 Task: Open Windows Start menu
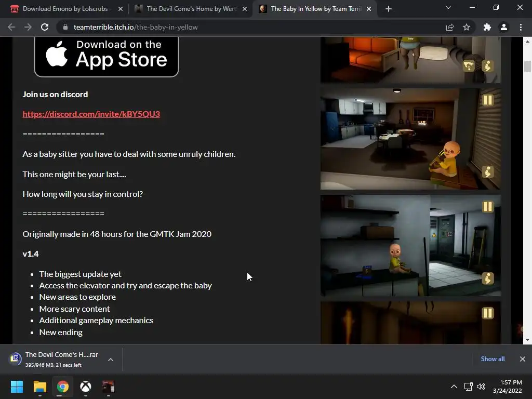point(17,387)
